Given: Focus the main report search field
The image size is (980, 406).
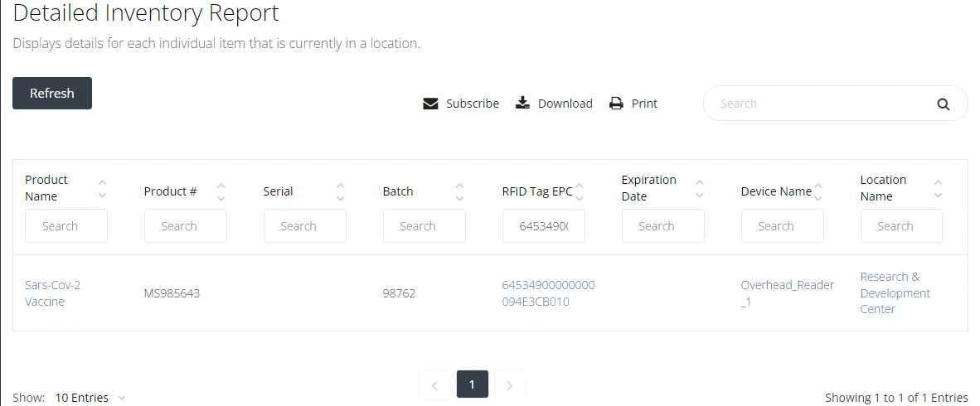Looking at the screenshot, I should coord(835,103).
